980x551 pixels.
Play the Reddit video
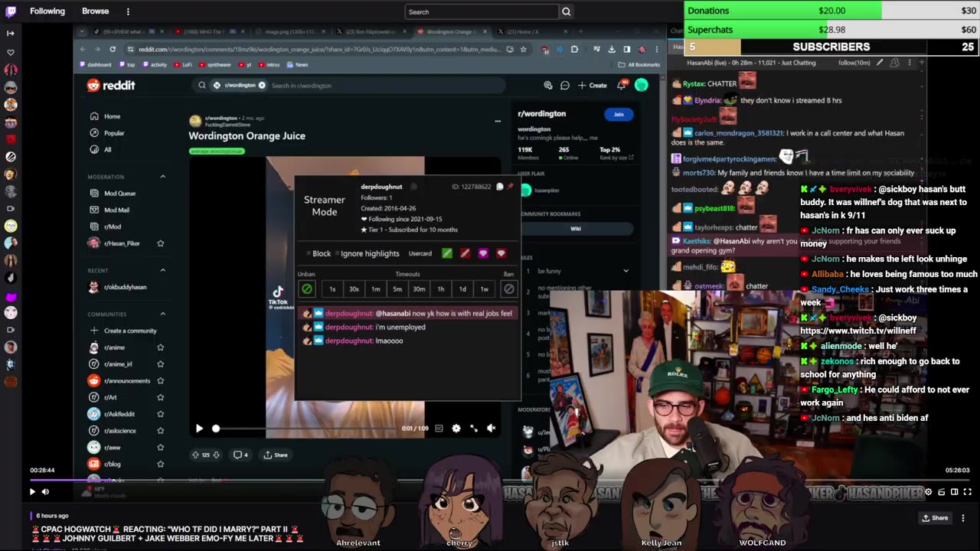coord(199,429)
